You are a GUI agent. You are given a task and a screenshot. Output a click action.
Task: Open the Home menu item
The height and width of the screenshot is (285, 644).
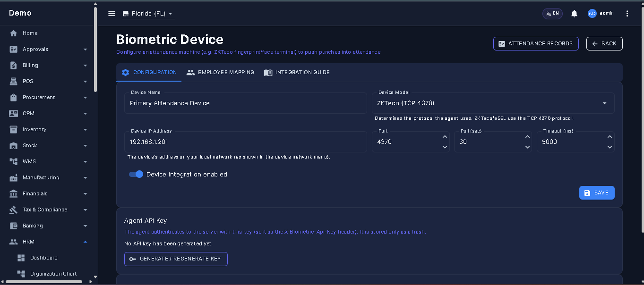click(x=47, y=33)
